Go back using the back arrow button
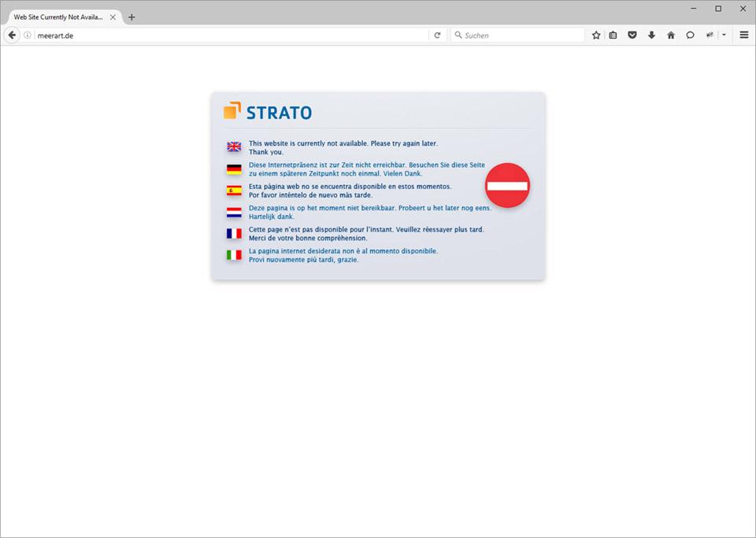The image size is (756, 538). click(x=12, y=35)
